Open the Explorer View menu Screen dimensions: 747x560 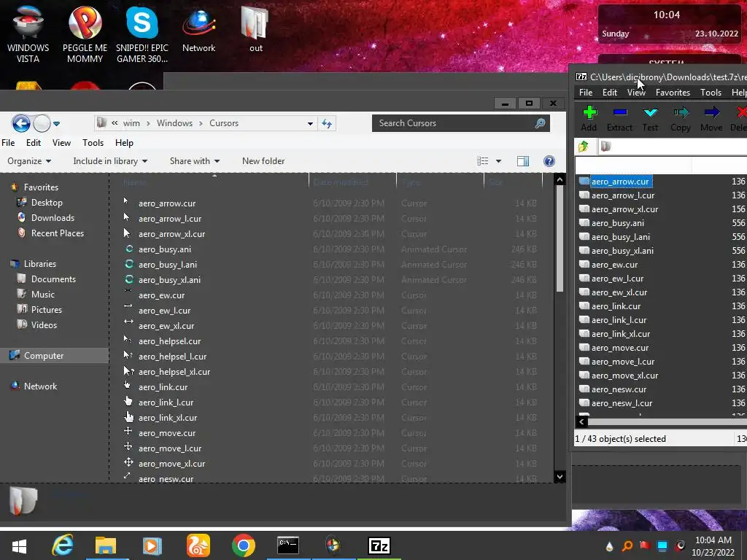click(61, 143)
